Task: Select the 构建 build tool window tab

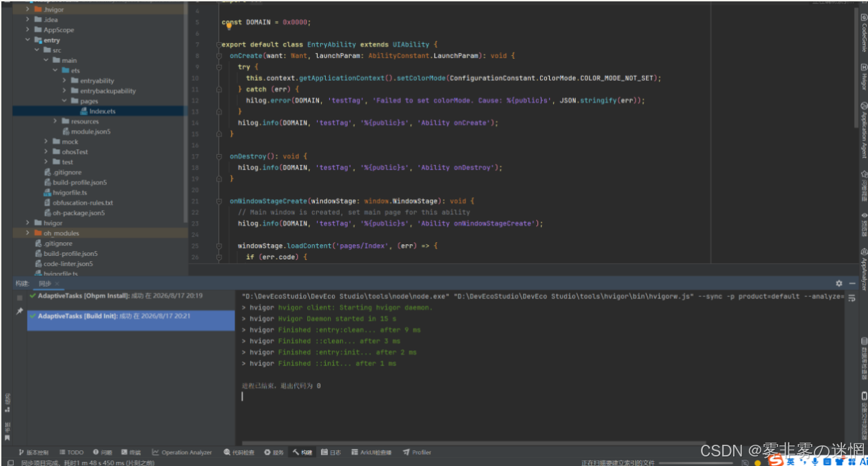Action: (301, 452)
